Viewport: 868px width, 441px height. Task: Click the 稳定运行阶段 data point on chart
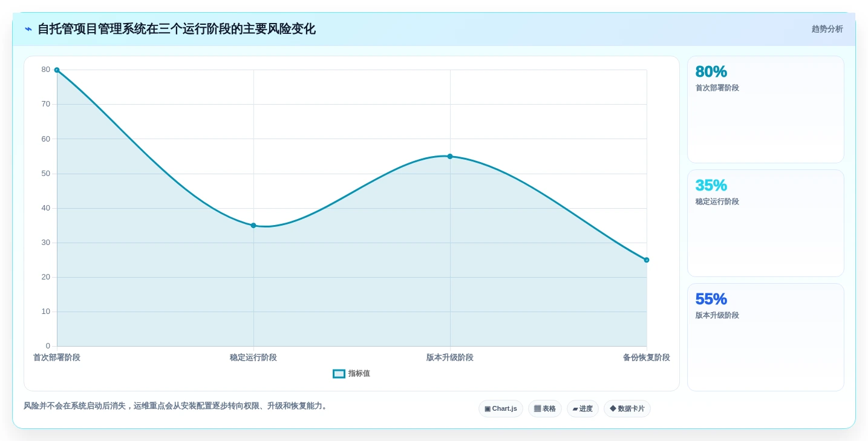253,226
